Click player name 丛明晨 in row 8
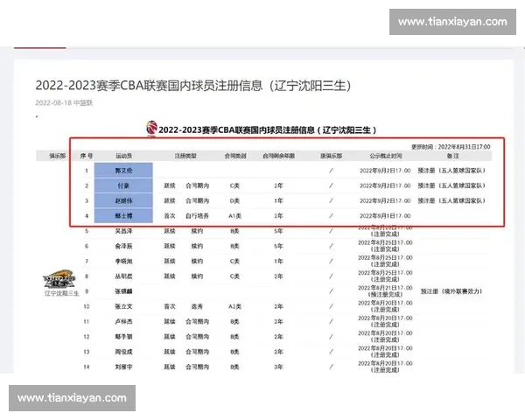 123,276
